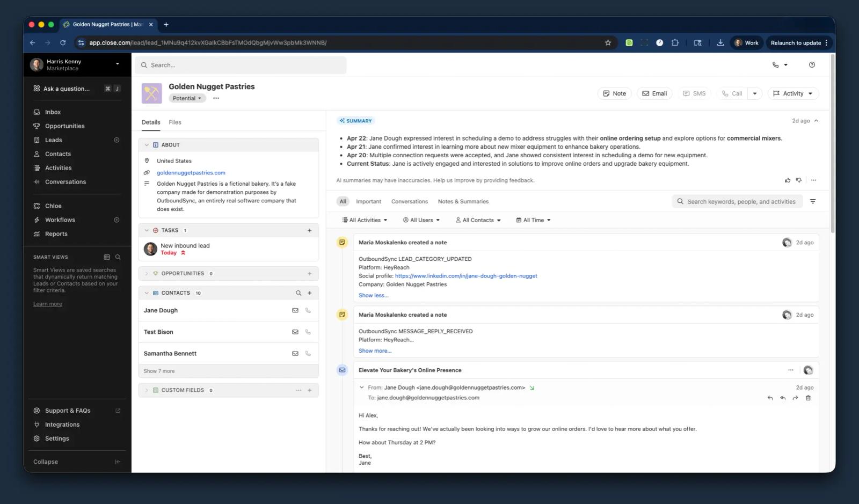The image size is (859, 504).
Task: Click the activity search field
Action: tap(737, 202)
